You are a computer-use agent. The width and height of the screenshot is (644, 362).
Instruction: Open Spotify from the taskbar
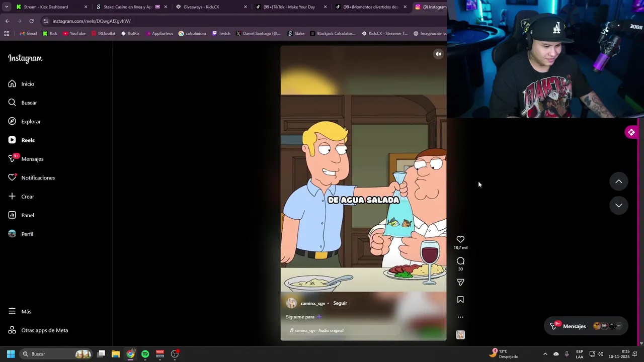145,354
